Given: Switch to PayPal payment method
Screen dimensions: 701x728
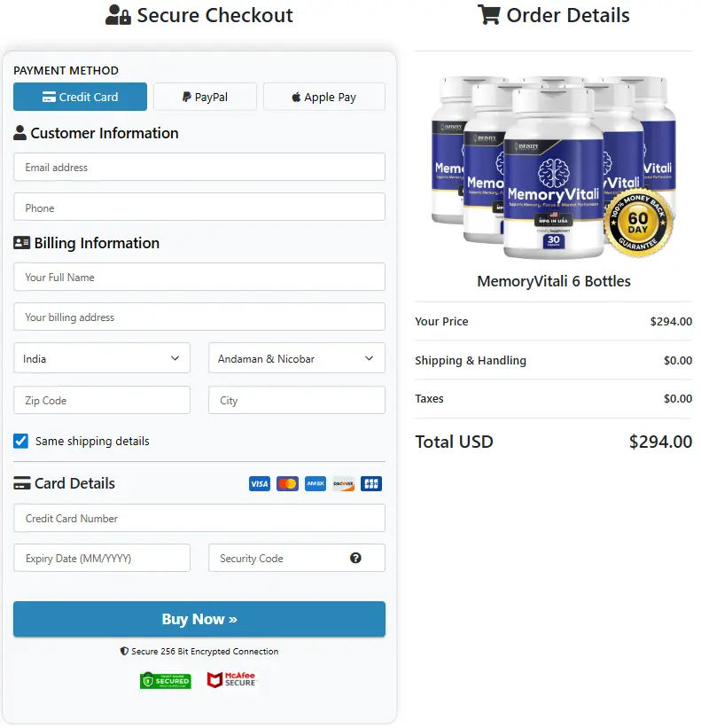Looking at the screenshot, I should (x=205, y=97).
